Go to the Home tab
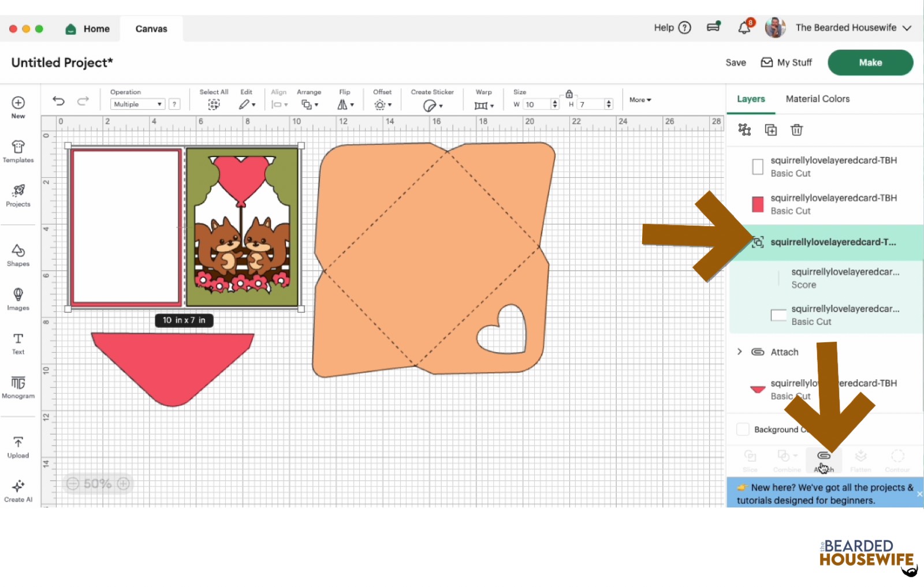The width and height of the screenshot is (924, 587). pyautogui.click(x=88, y=29)
